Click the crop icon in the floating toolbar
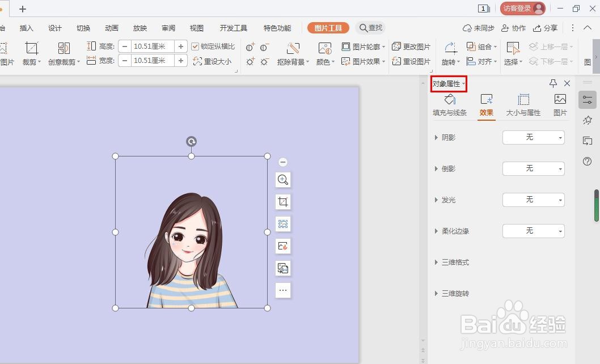The width and height of the screenshot is (600, 364). point(283,201)
